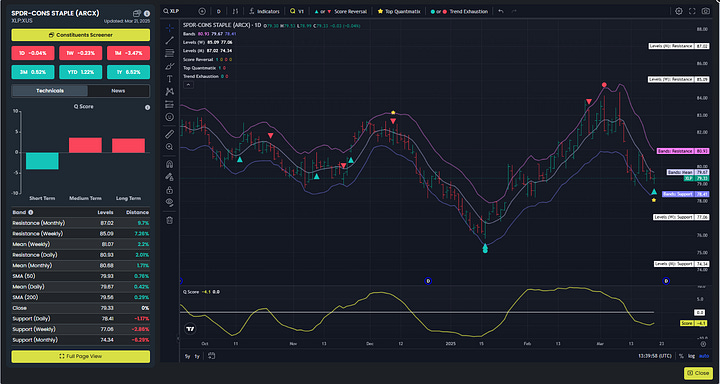The image size is (720, 384).
Task: Activate the zoom-in magnifier tool
Action: [x=169, y=147]
